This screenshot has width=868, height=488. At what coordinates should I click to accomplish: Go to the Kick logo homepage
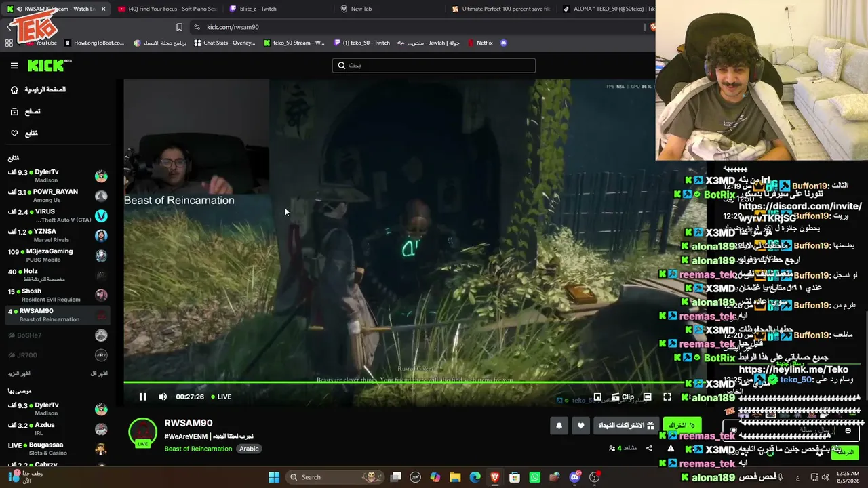pyautogui.click(x=49, y=66)
